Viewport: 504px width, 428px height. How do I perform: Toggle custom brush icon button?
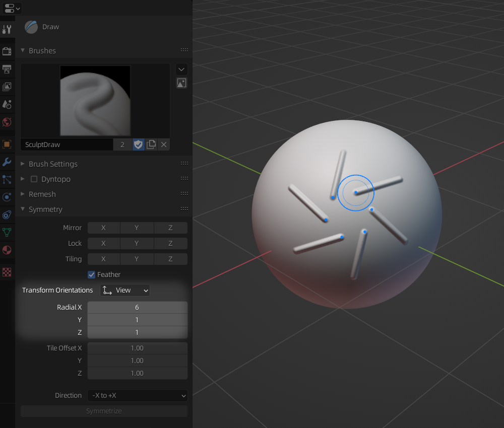(181, 83)
